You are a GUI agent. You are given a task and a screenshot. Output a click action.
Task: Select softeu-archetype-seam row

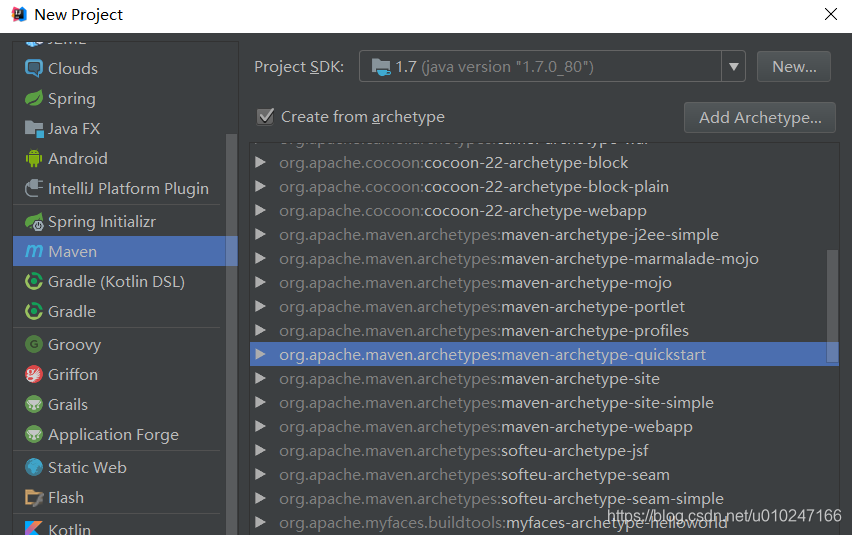[544, 474]
